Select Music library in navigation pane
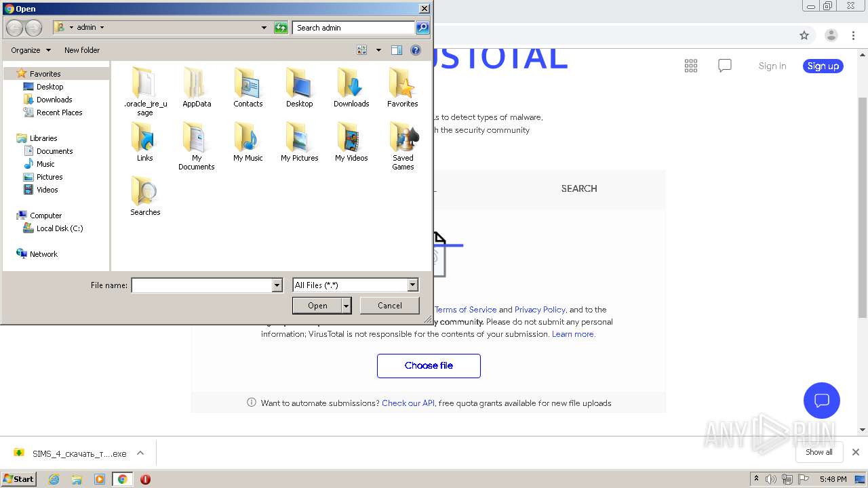This screenshot has height=488, width=868. click(x=45, y=164)
